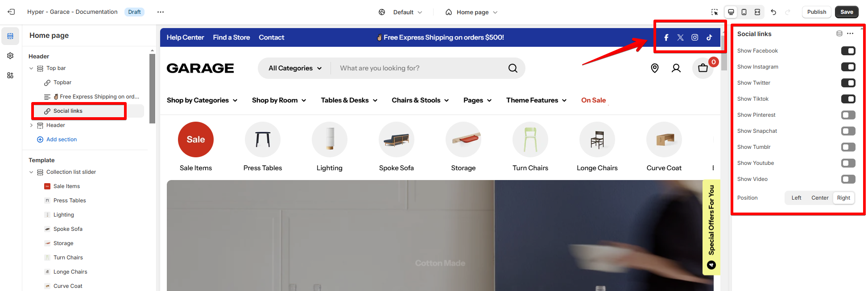Switch to desktop preview icon

tap(731, 12)
